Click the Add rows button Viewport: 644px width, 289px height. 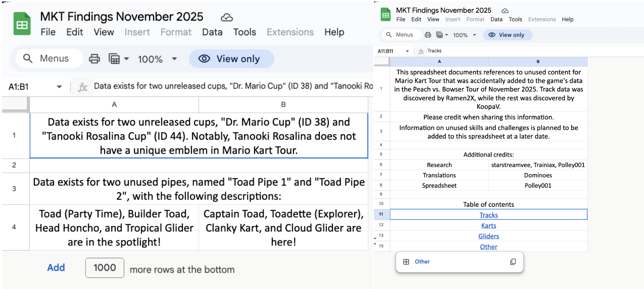click(56, 268)
